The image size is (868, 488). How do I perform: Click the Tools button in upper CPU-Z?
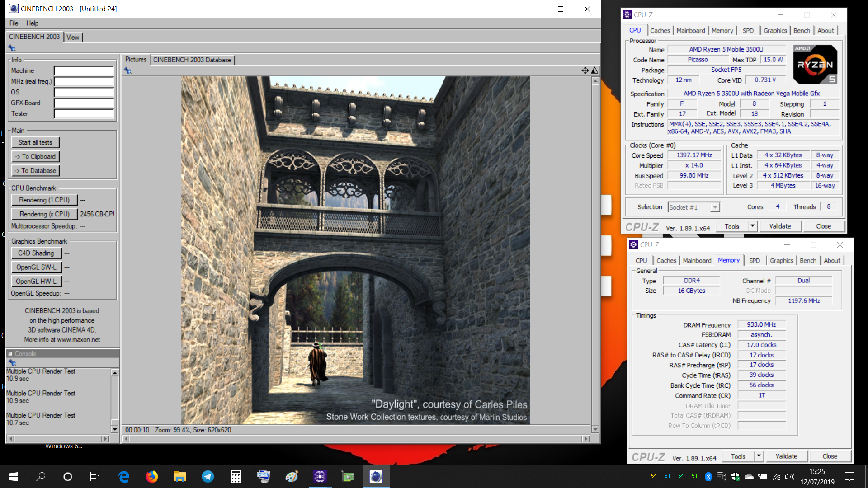[x=732, y=226]
